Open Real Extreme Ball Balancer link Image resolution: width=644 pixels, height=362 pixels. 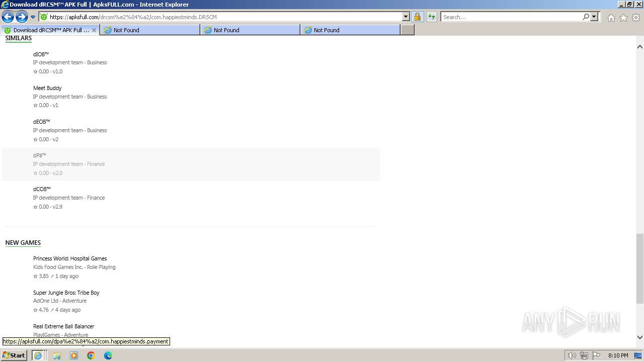64,326
